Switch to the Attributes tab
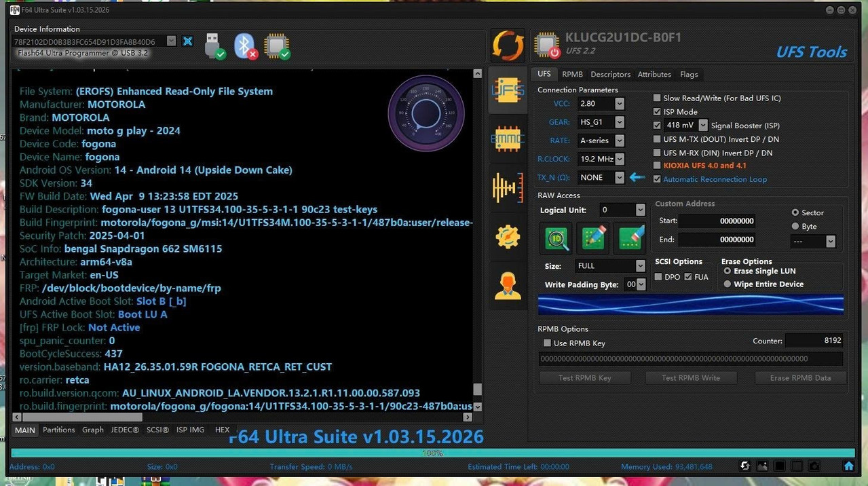 (654, 74)
